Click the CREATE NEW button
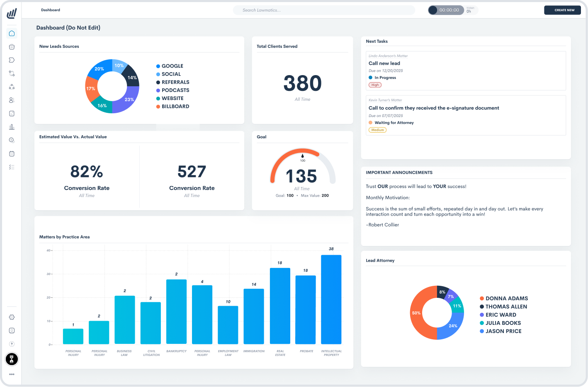The height and width of the screenshot is (387, 588). (562, 10)
